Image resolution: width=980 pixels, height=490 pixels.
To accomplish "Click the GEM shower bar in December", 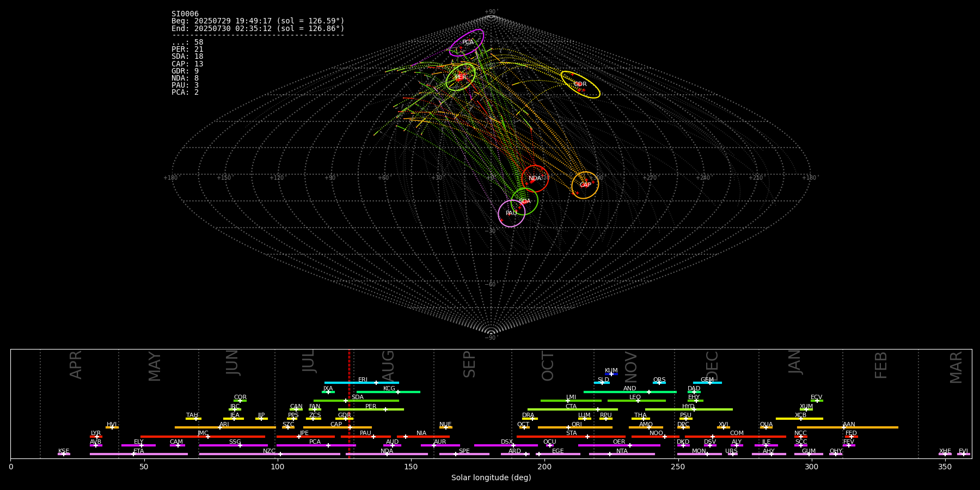I will pos(707,383).
